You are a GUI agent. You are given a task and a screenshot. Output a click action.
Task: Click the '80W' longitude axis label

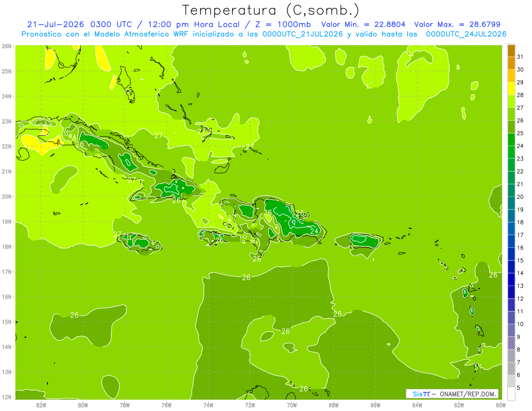click(x=83, y=405)
